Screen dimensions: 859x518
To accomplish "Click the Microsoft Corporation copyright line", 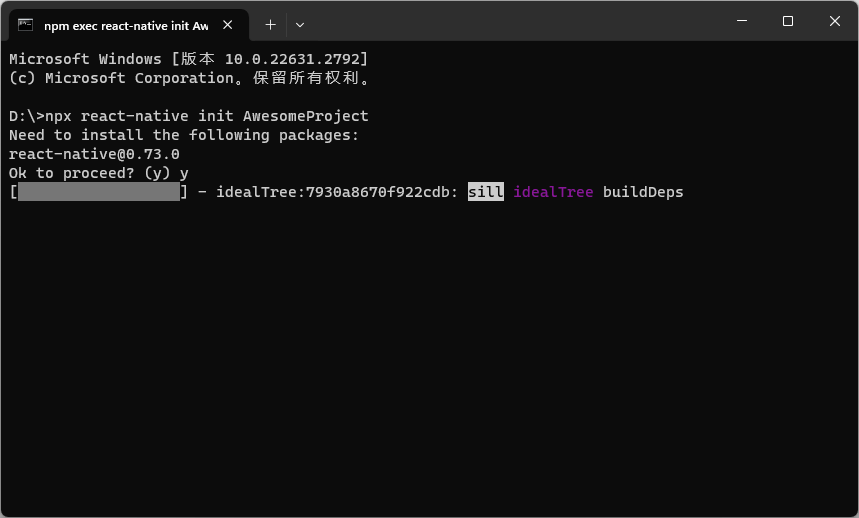I will (190, 78).
